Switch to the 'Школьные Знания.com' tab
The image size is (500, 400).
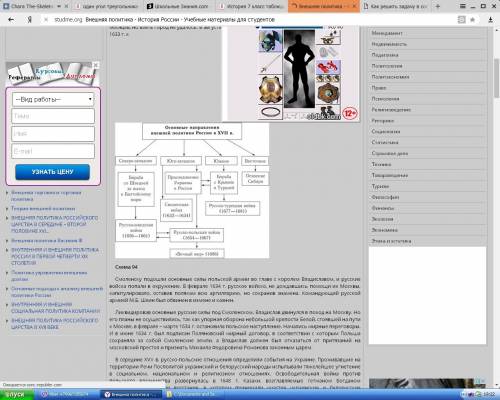[x=179, y=6]
